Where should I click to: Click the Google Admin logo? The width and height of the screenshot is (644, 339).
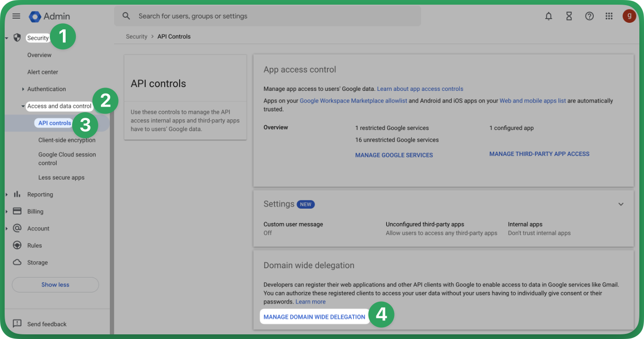click(x=49, y=16)
